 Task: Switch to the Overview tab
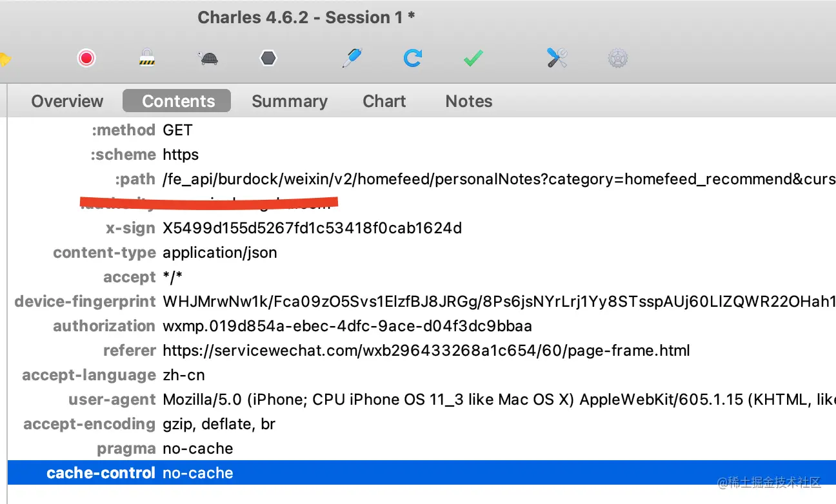67,101
